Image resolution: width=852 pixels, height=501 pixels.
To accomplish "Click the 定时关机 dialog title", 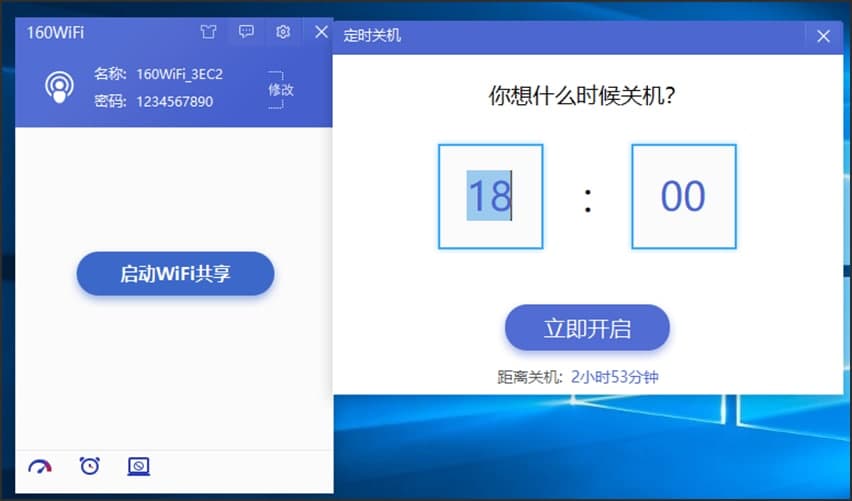I will (372, 35).
